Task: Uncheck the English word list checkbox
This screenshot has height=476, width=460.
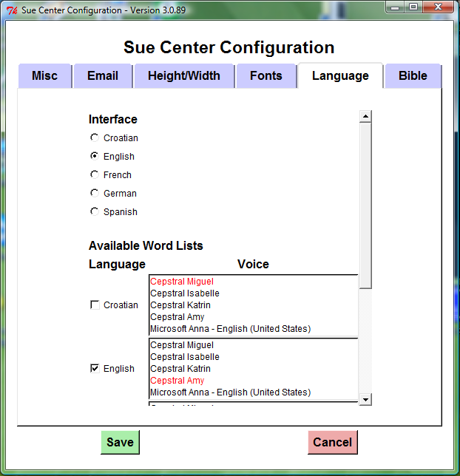Action: coord(95,369)
